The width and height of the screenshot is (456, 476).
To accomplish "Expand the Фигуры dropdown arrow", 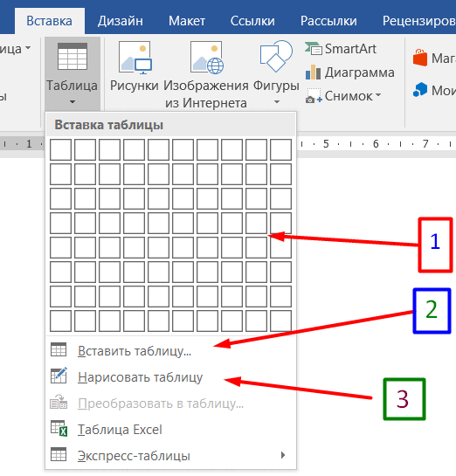I will tap(277, 102).
